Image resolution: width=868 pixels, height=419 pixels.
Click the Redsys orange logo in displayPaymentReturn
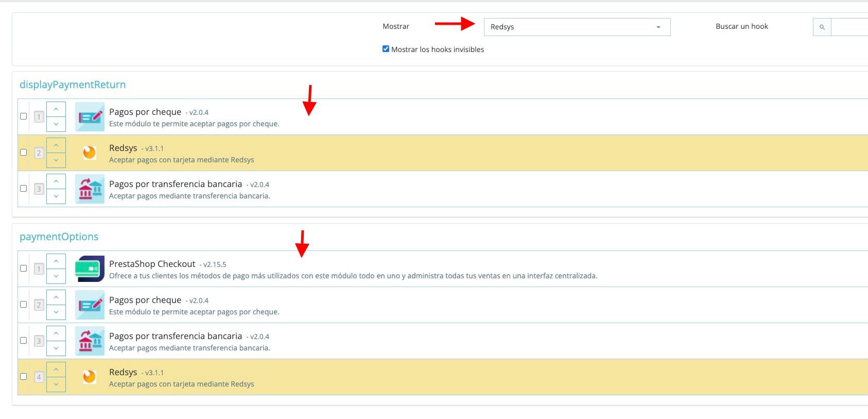[x=90, y=153]
